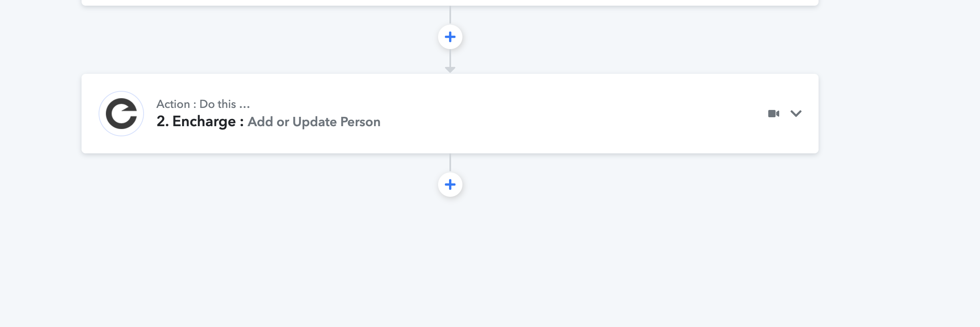This screenshot has width=980, height=327.
Task: Click blue plus icon before step 2
Action: click(x=450, y=37)
